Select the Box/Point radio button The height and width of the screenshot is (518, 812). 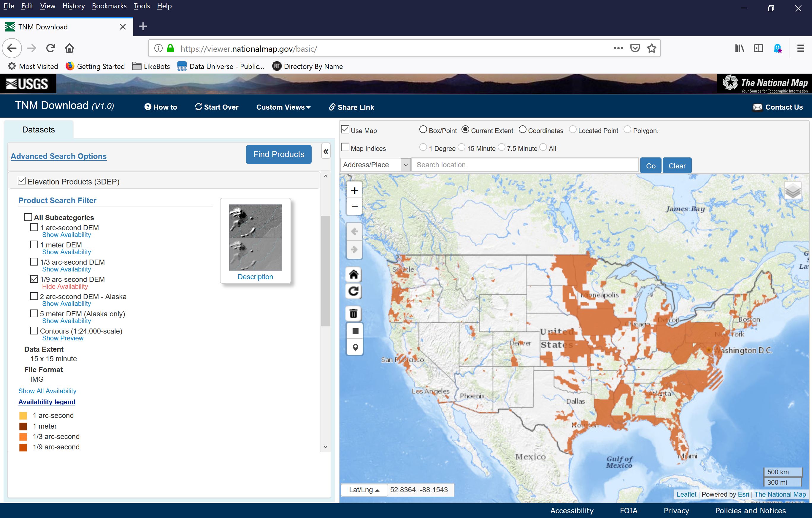tap(423, 129)
